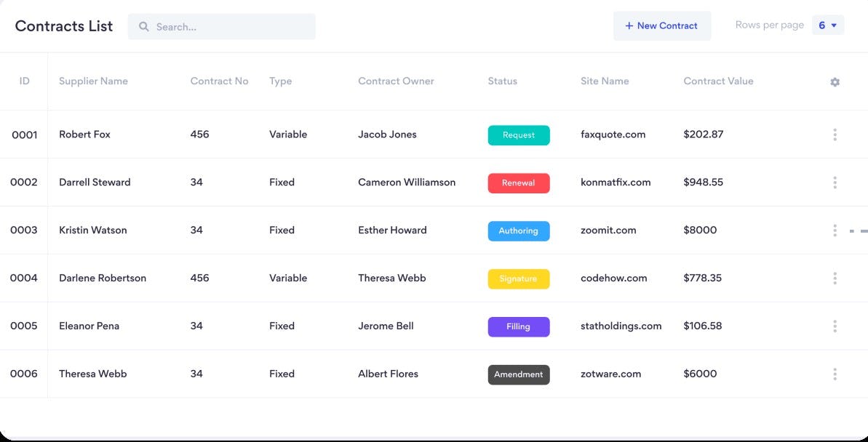Open the kebab menu on Theresa Webb's row

click(x=835, y=374)
